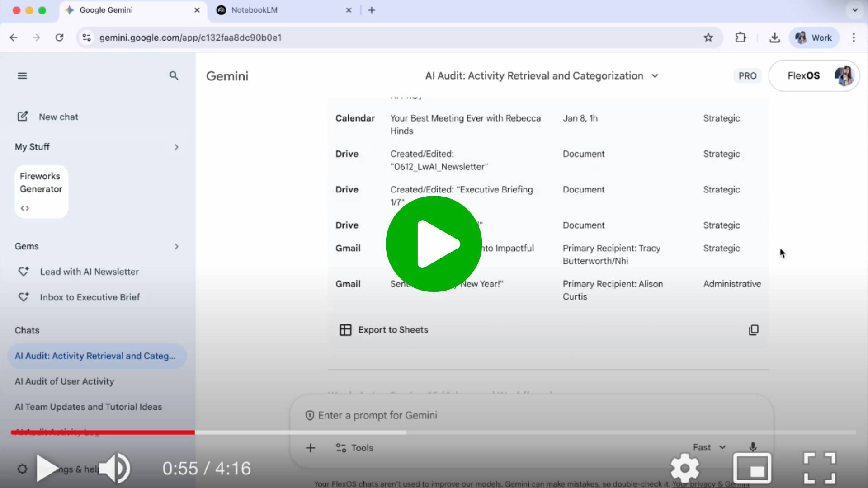Enter fullscreen video mode

point(819,468)
